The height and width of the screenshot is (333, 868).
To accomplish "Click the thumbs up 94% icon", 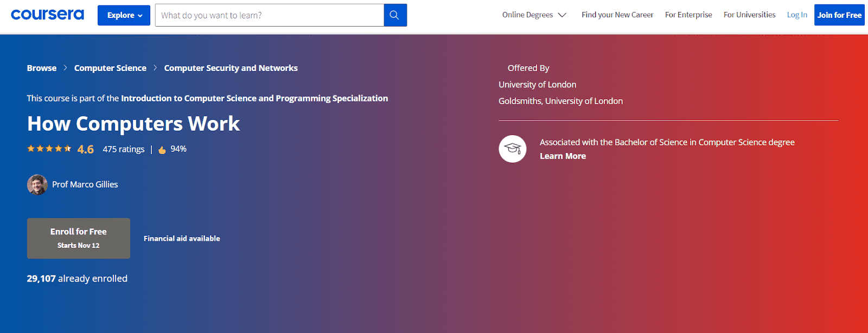I will click(x=162, y=150).
